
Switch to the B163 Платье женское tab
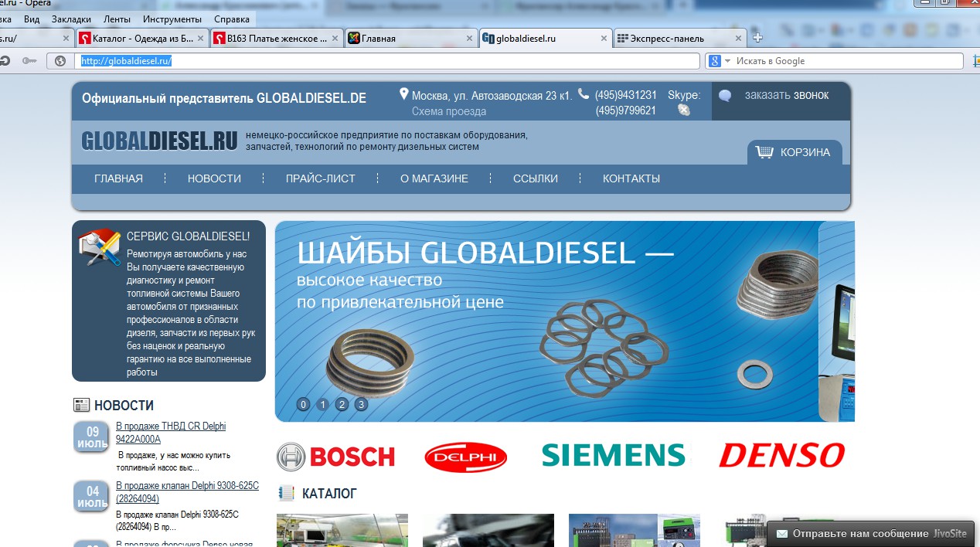pyautogui.click(x=277, y=38)
